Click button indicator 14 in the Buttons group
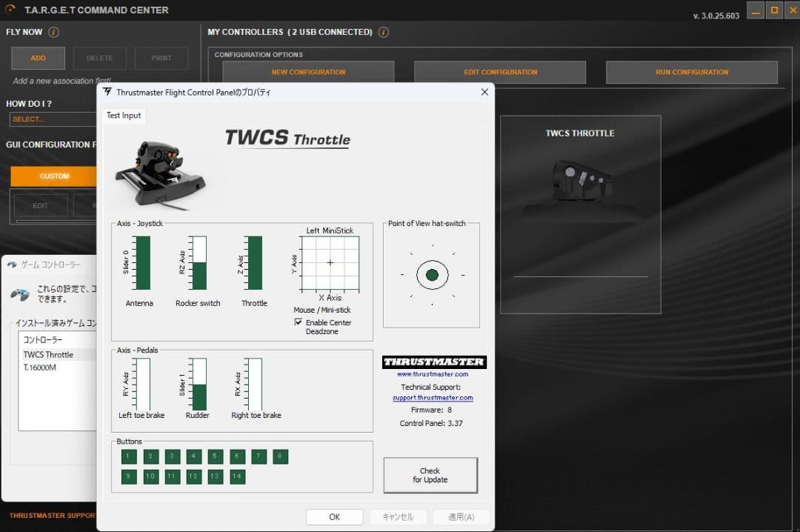 (237, 476)
